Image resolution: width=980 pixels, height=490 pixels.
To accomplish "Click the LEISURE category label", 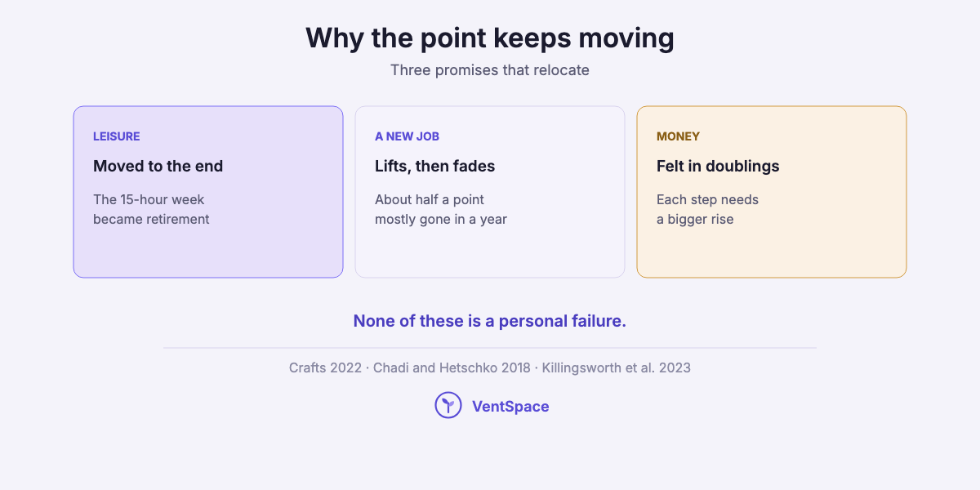I will 117,136.
